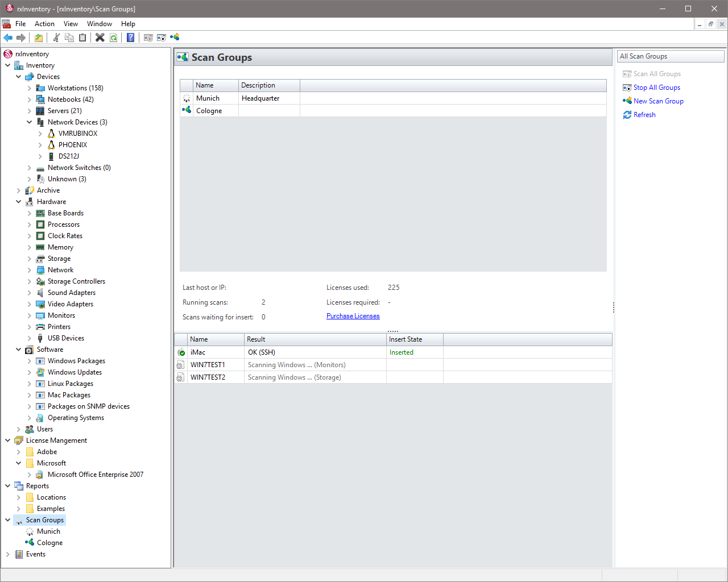Click the Refresh page toolbar icon

pos(114,38)
